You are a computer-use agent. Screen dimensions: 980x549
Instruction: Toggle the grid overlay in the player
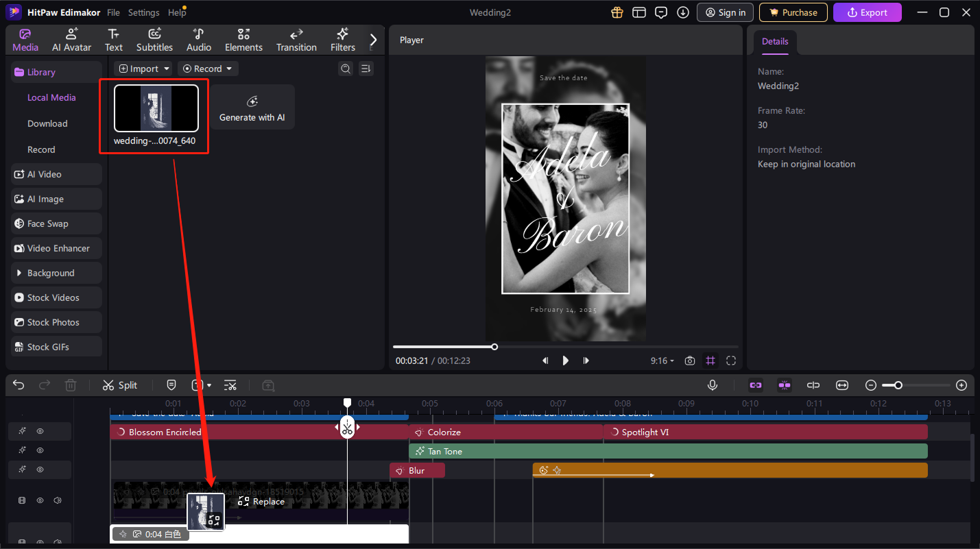pos(710,360)
